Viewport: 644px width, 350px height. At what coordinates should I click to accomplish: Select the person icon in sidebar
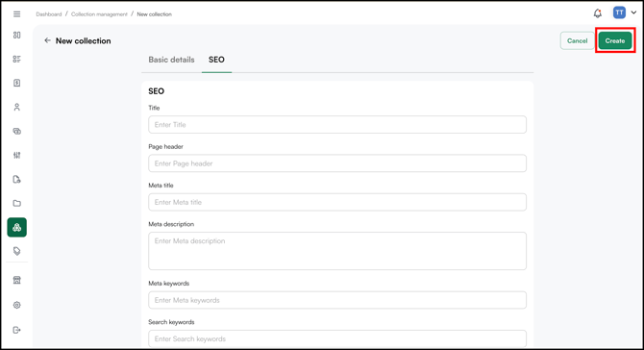point(17,108)
